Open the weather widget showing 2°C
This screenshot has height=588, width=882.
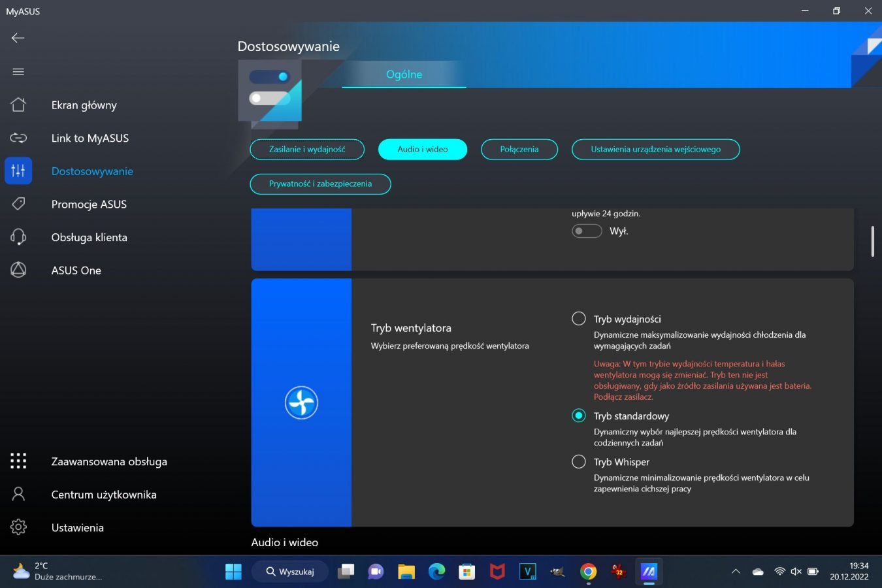(57, 572)
